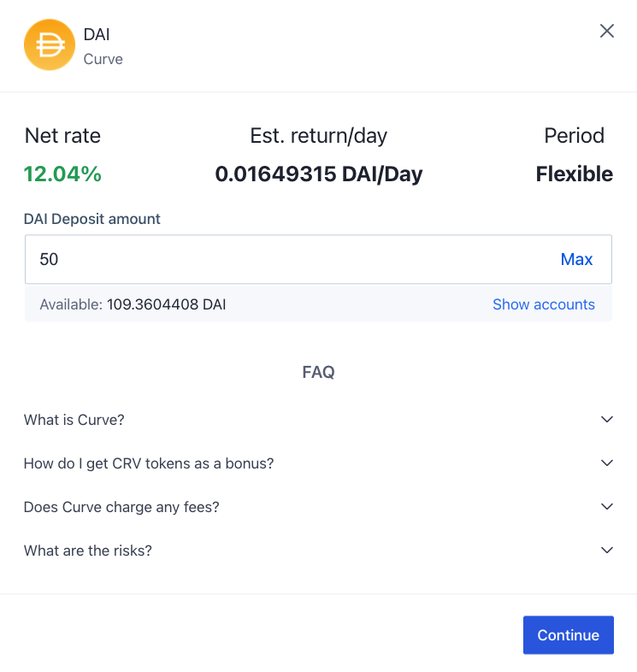The image size is (637, 672).
Task: Click the FAQ heading
Action: click(x=318, y=372)
